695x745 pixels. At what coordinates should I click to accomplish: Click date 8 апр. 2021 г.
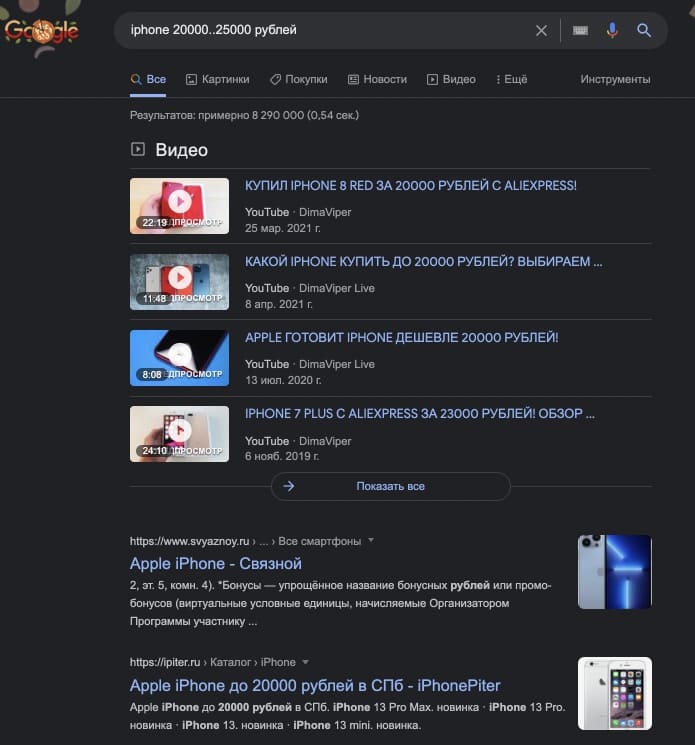click(x=279, y=304)
